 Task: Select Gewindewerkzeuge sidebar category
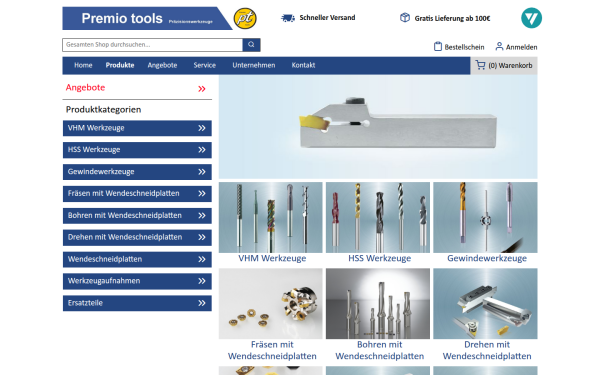pos(137,172)
